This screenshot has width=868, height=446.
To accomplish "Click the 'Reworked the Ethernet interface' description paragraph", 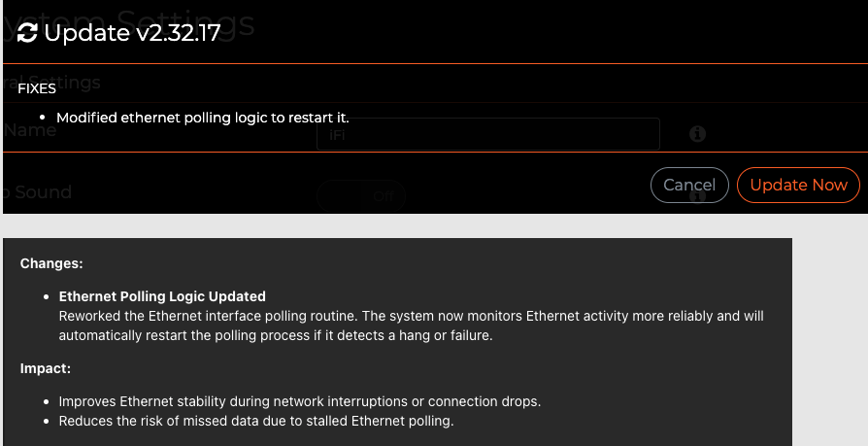I will pos(412,326).
